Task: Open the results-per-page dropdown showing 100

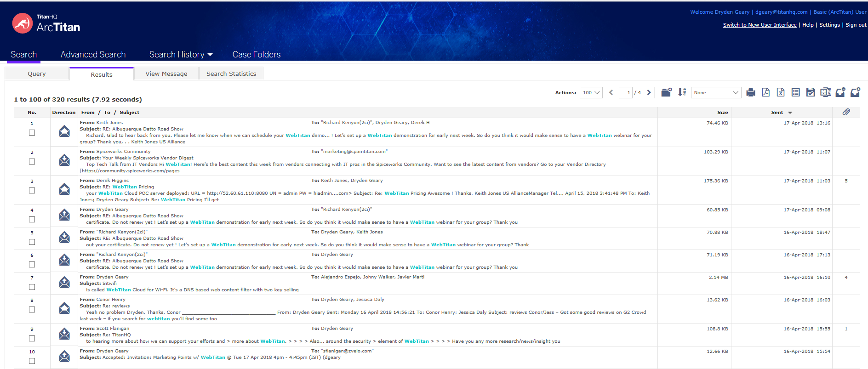Action: 591,93
